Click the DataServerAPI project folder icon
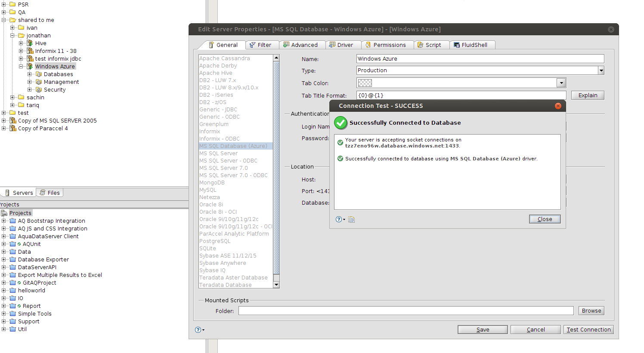The height and width of the screenshot is (353, 644). pyautogui.click(x=12, y=267)
